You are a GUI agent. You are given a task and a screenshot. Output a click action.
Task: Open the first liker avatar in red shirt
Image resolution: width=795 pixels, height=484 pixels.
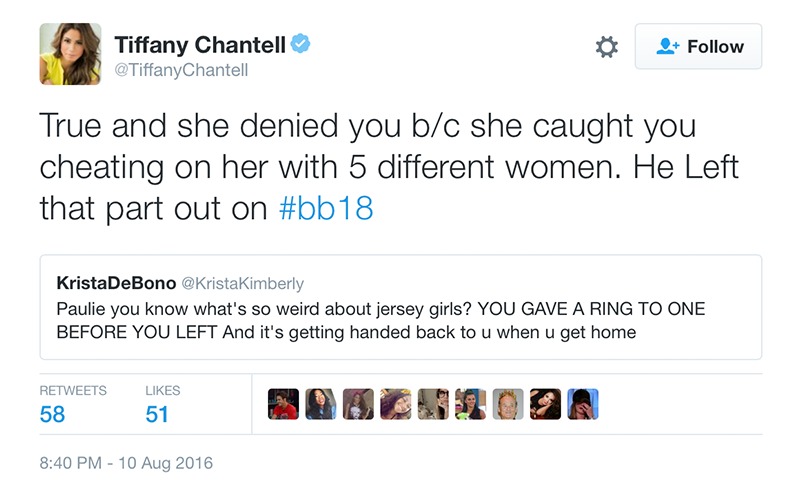[283, 404]
